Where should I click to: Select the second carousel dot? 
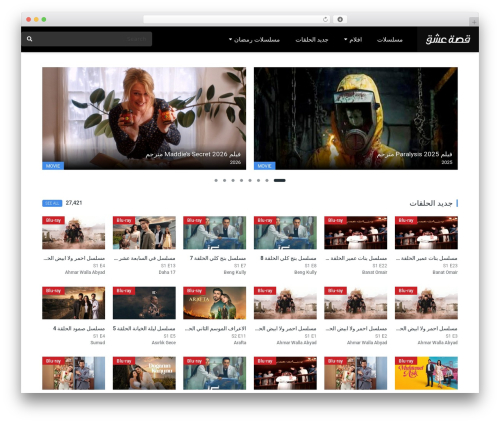(224, 180)
